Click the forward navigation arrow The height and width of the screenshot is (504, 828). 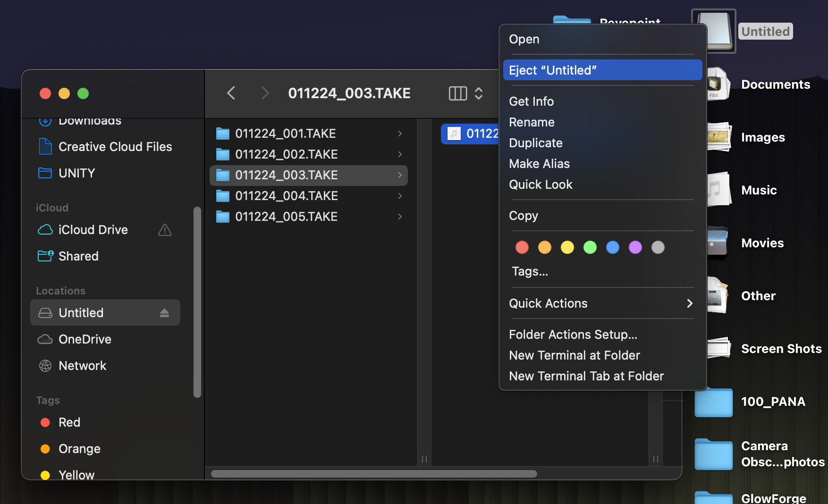(x=265, y=93)
